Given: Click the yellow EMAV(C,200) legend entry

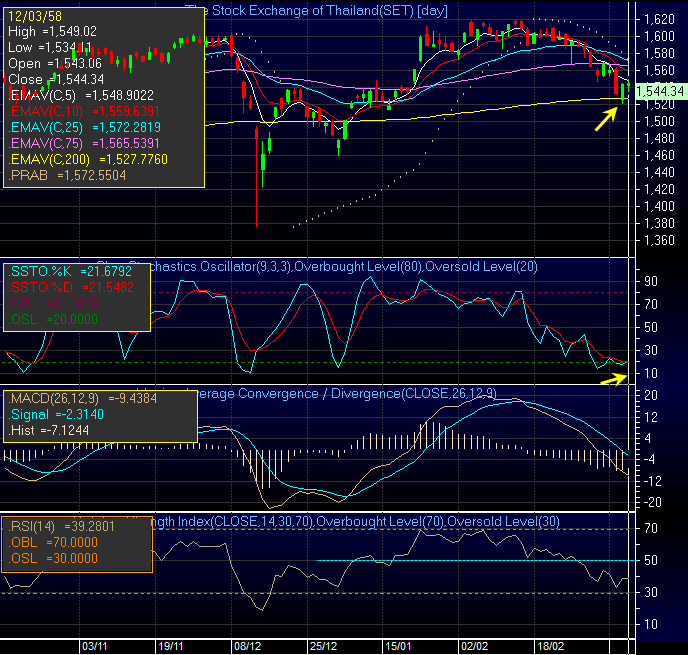Looking at the screenshot, I should pos(88,159).
